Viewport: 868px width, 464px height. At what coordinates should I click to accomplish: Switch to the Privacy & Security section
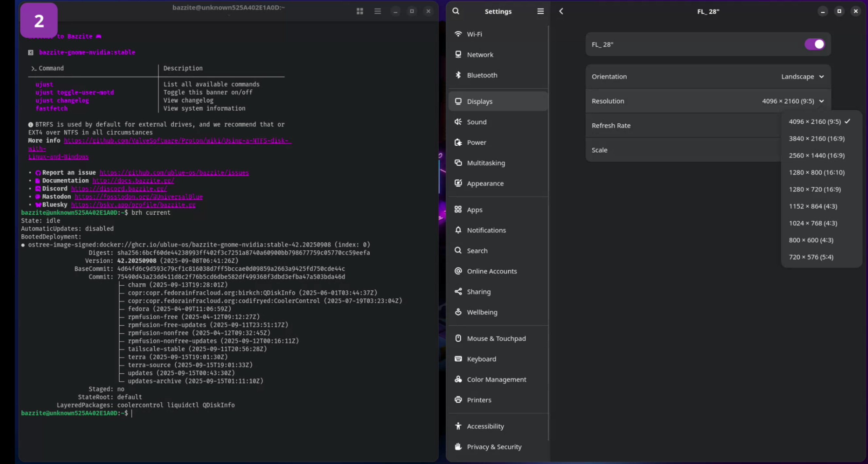click(494, 447)
